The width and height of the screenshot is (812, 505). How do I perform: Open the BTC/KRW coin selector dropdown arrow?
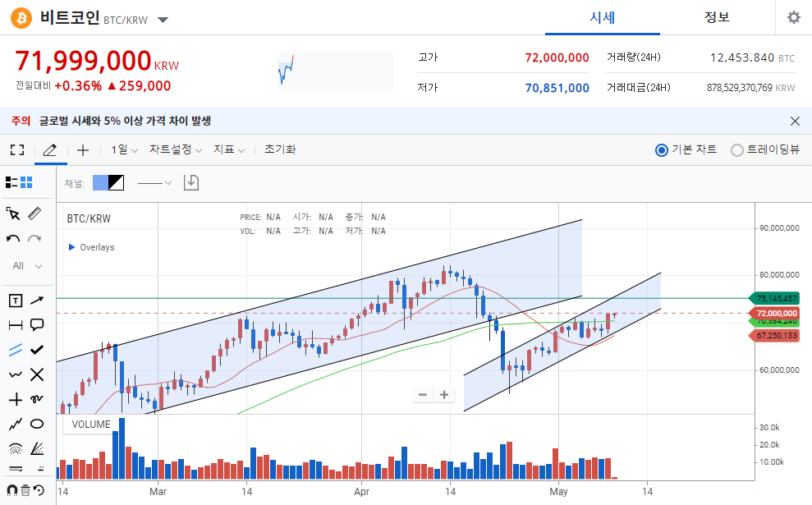[163, 21]
